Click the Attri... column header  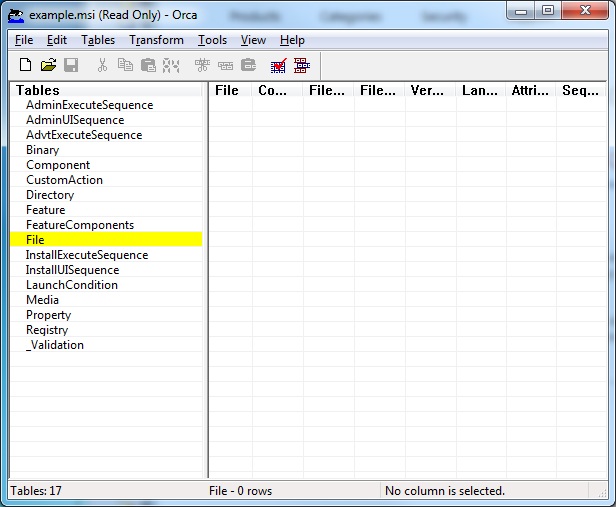pos(531,90)
